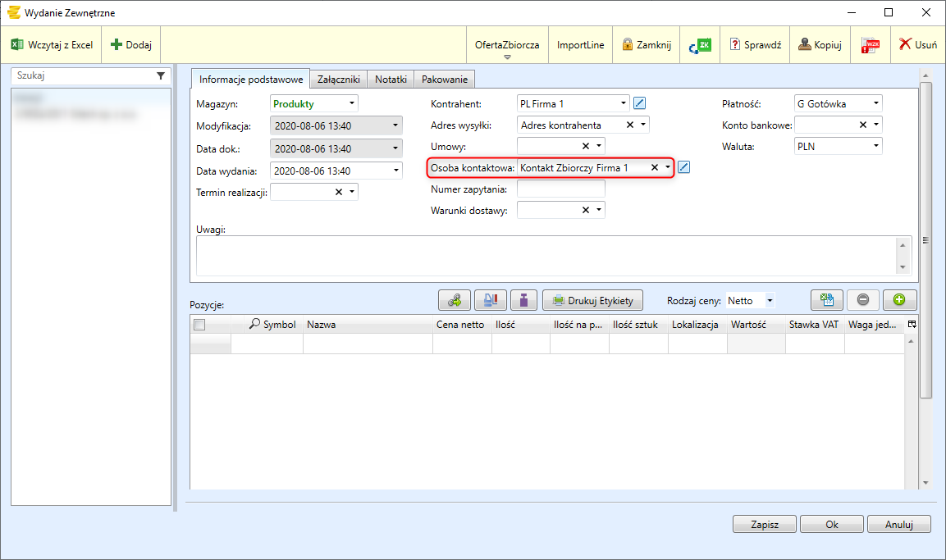
Task: Click the Szukaj search field
Action: pos(82,75)
